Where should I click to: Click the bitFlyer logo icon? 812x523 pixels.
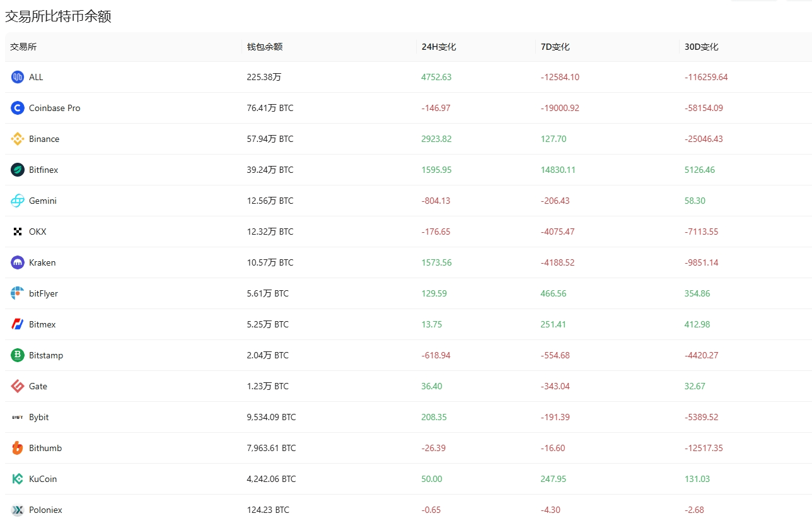click(18, 293)
